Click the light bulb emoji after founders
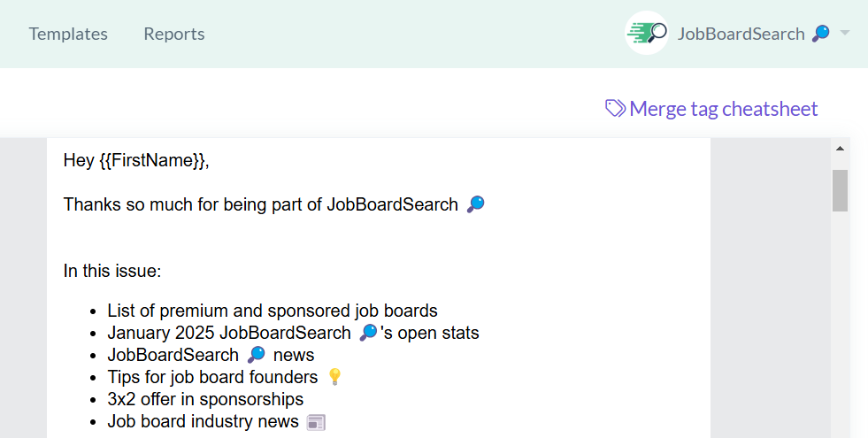 tap(334, 378)
